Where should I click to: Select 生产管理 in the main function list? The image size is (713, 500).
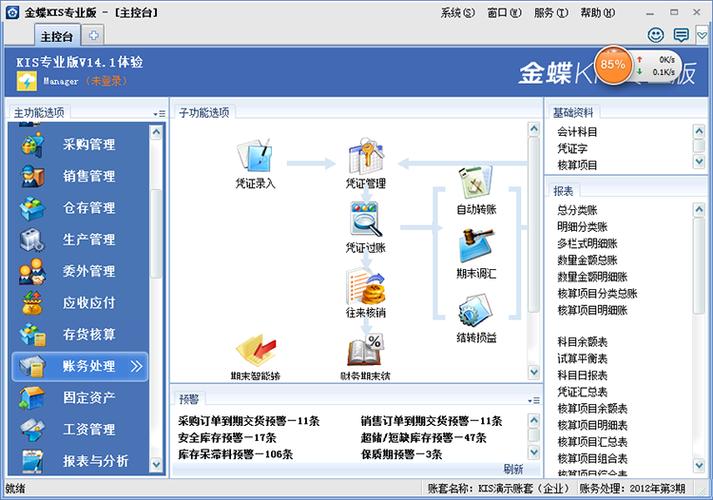pos(80,240)
